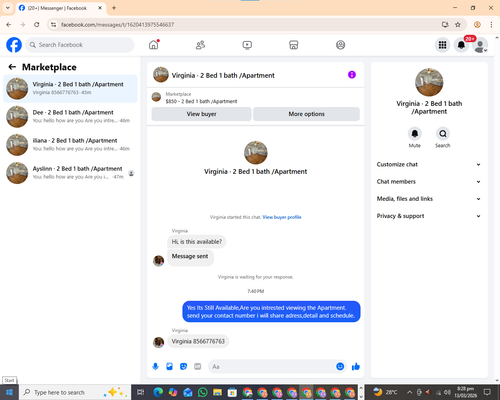Select the Messenger | Facebook browser tab
Viewport: 500px width, 400px height.
(x=60, y=8)
